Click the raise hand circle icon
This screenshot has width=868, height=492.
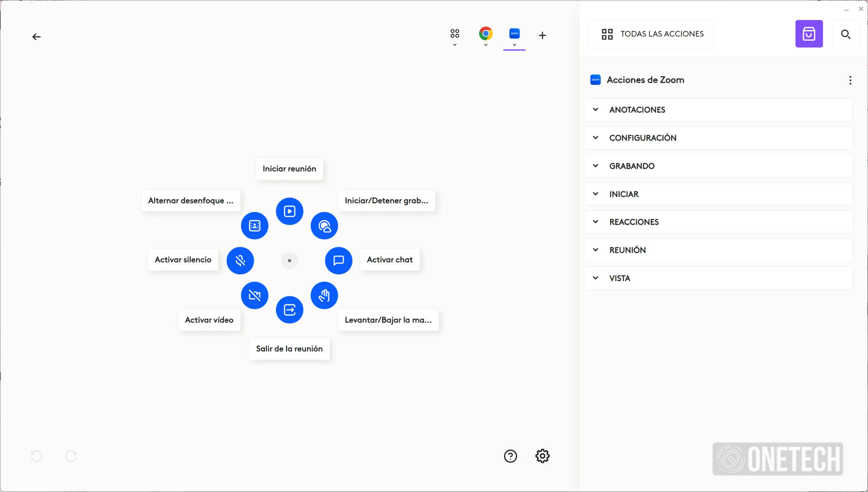[x=324, y=295]
